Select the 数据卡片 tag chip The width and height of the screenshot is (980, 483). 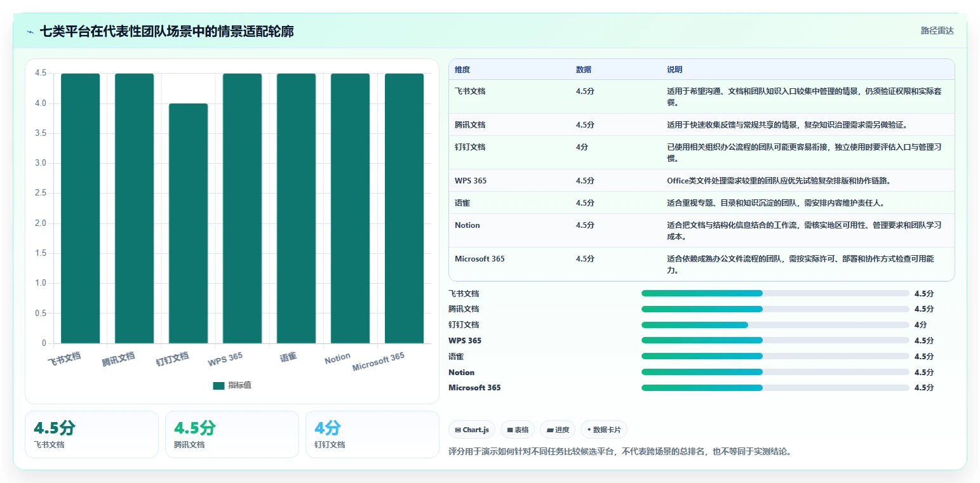pyautogui.click(x=604, y=430)
